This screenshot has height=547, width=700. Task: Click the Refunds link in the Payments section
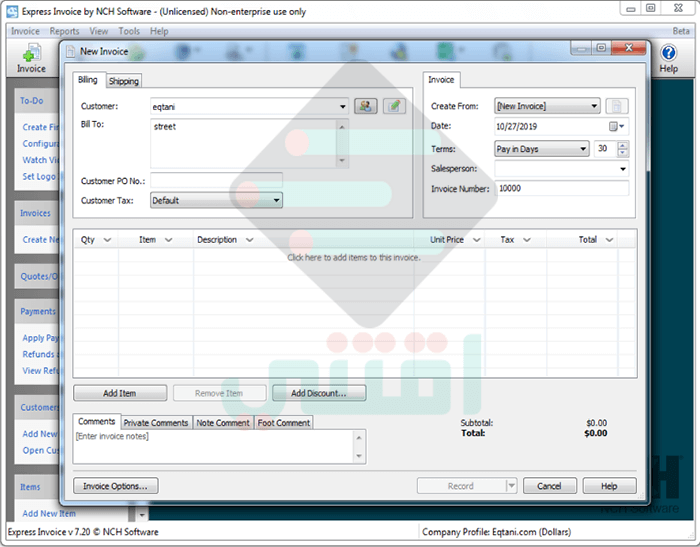coord(39,354)
